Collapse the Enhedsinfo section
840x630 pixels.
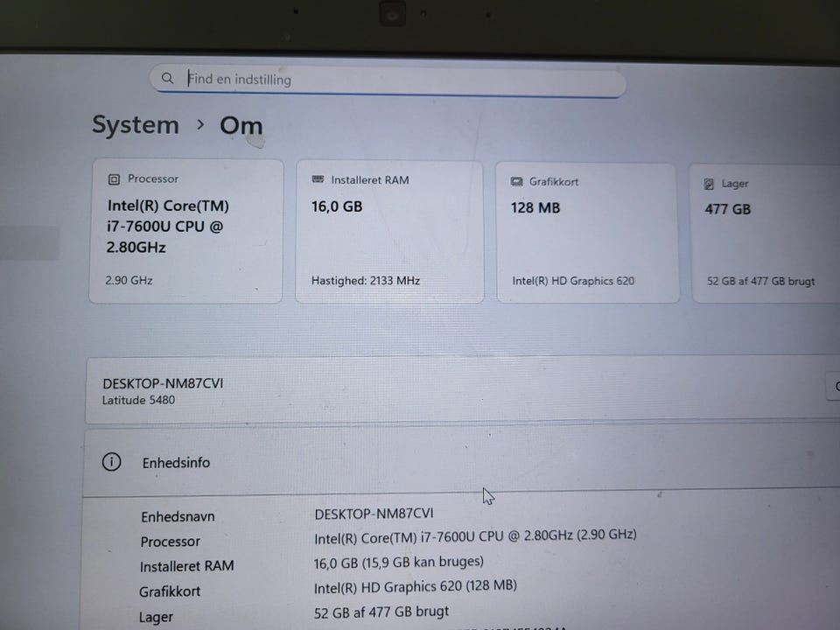pyautogui.click(x=461, y=462)
